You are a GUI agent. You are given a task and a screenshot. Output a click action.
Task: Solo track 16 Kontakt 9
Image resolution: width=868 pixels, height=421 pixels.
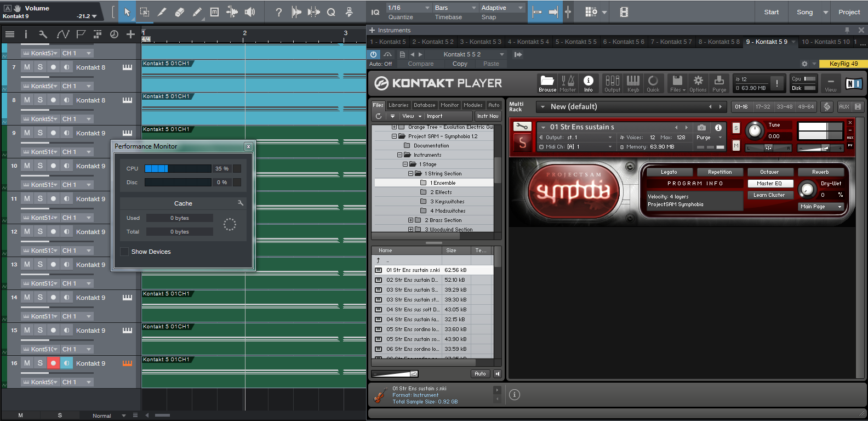click(x=40, y=363)
